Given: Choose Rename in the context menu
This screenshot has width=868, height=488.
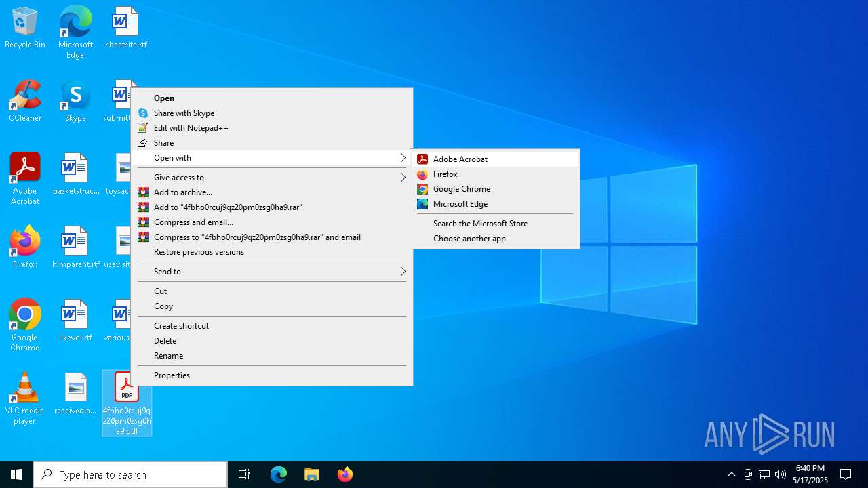Looking at the screenshot, I should pyautogui.click(x=272, y=356).
